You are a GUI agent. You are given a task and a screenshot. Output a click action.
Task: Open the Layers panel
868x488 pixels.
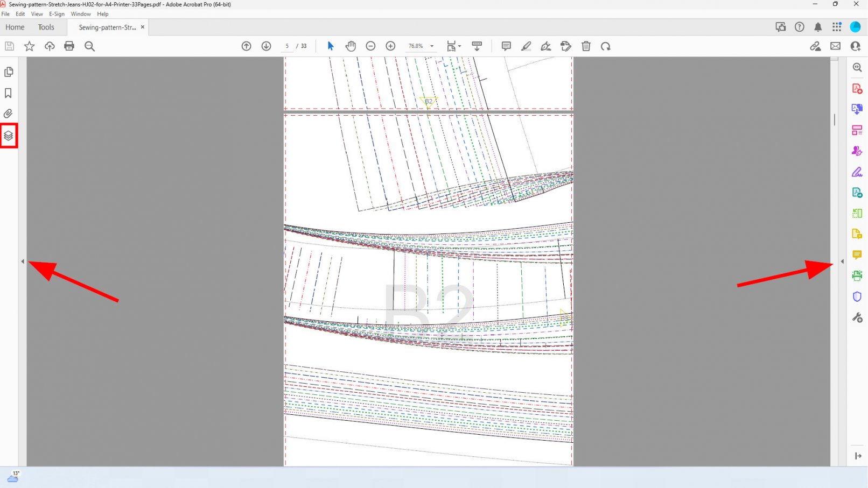[8, 136]
